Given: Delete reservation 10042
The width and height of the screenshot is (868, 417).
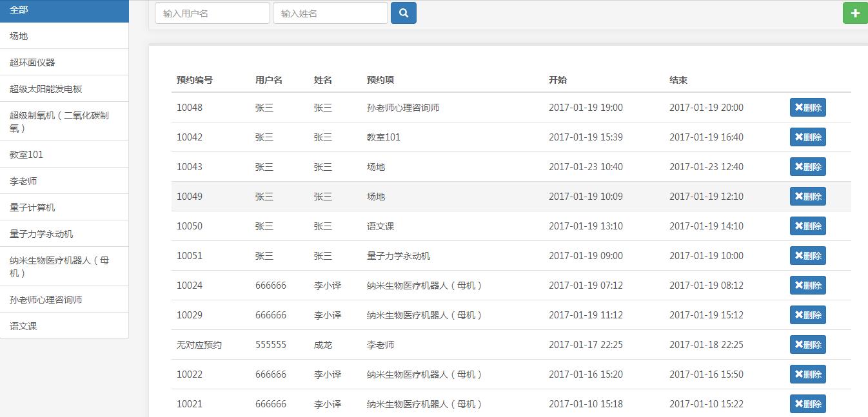Looking at the screenshot, I should 807,137.
